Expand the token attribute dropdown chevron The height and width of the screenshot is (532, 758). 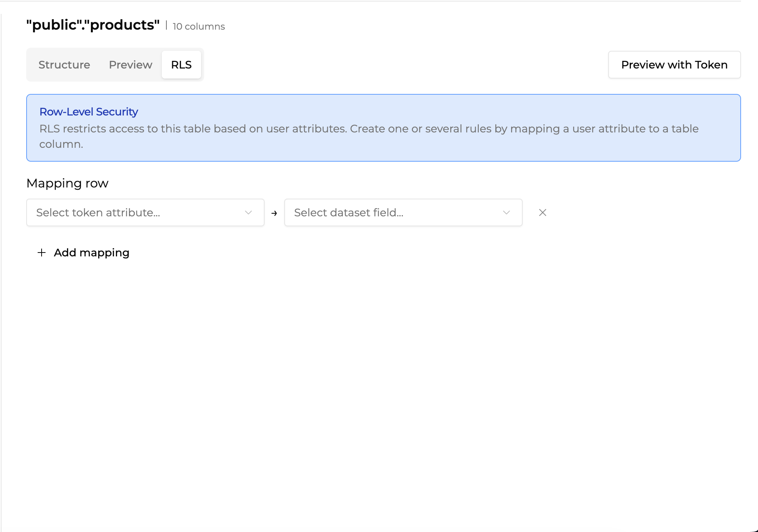[248, 212]
